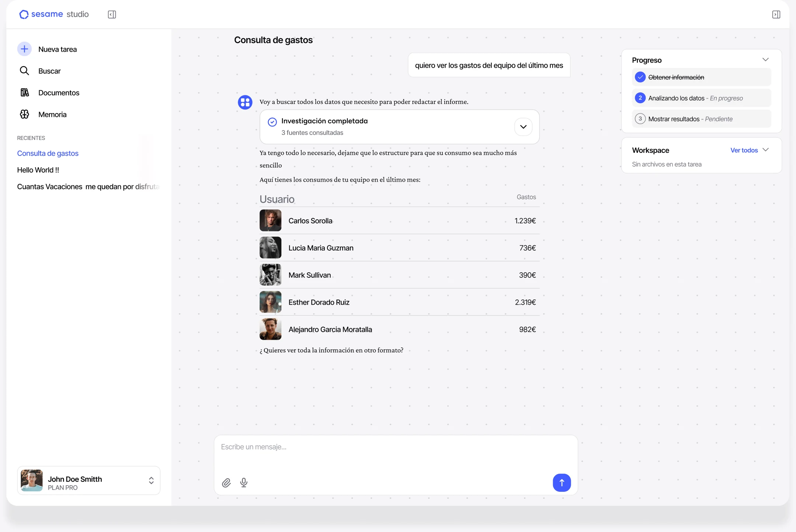The height and width of the screenshot is (532, 796).
Task: Send message with arrow button
Action: pos(562,483)
